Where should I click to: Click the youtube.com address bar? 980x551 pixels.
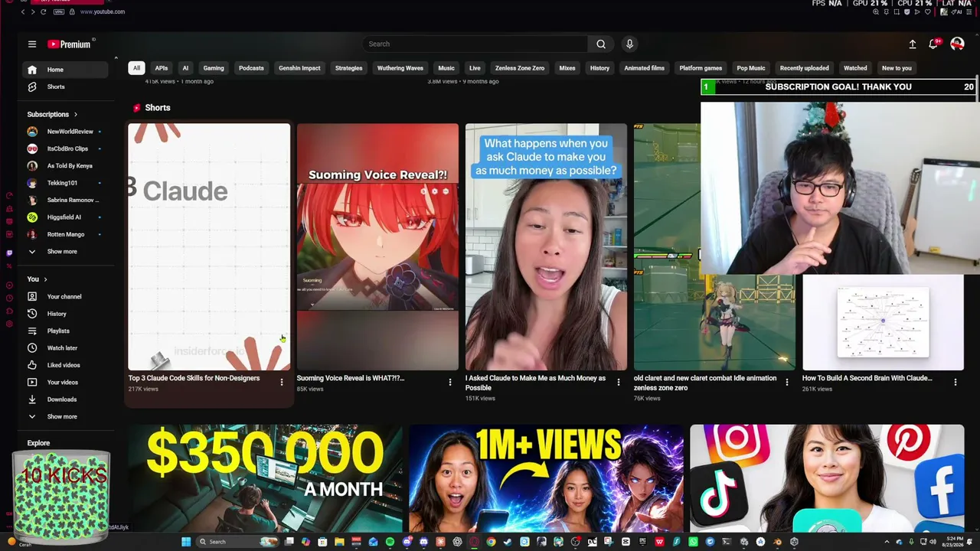[103, 11]
